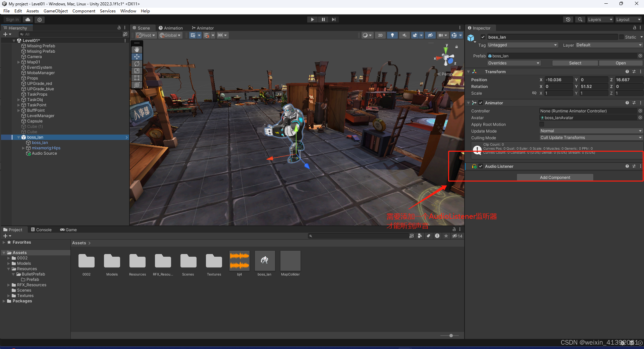Toggle scene visibility eye icon
The height and width of the screenshot is (349, 644).
(430, 35)
